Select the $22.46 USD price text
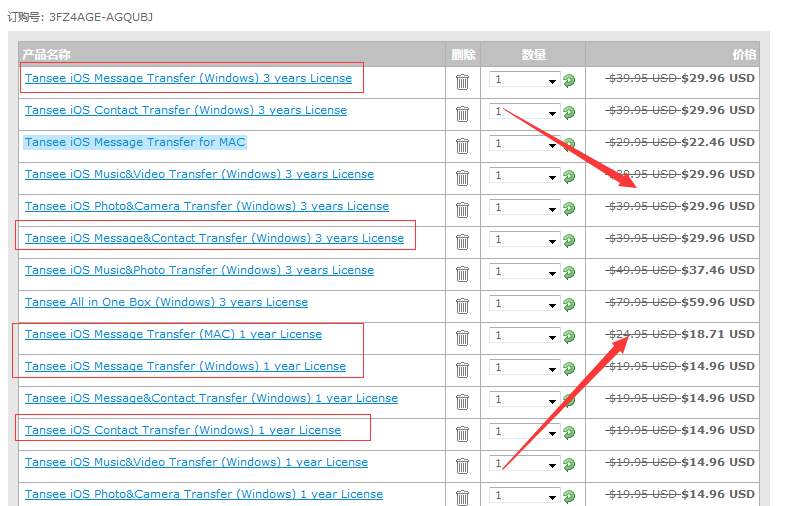The image size is (785, 506). [718, 142]
